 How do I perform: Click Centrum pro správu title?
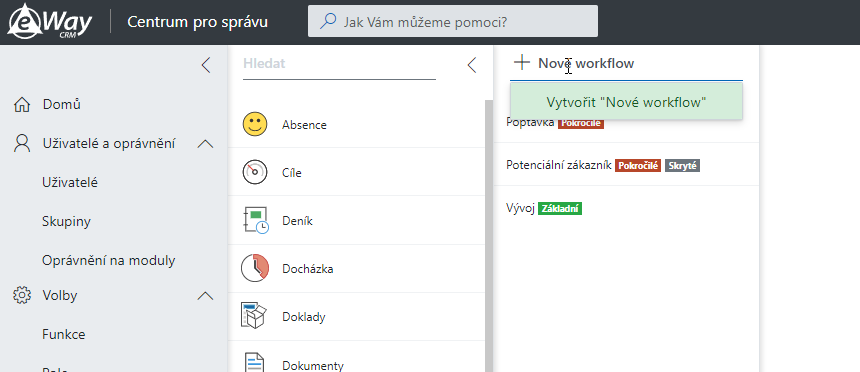(197, 22)
